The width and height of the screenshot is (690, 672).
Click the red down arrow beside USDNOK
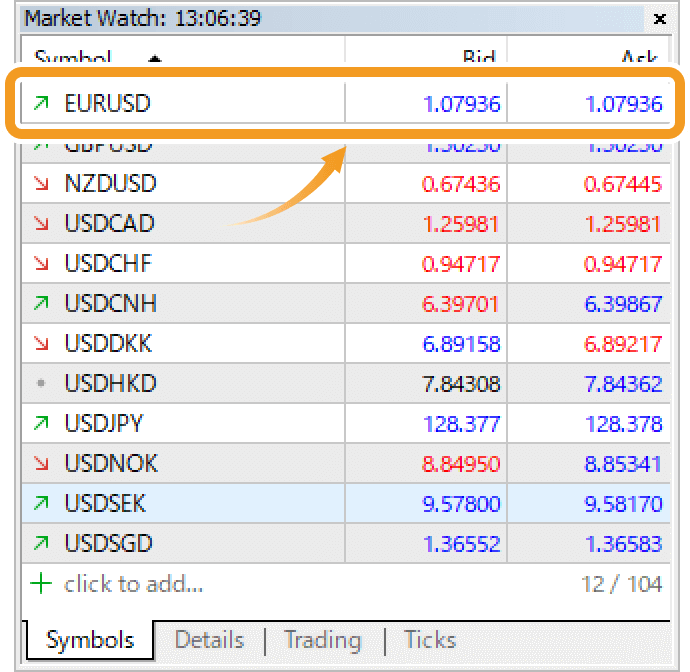click(x=41, y=463)
